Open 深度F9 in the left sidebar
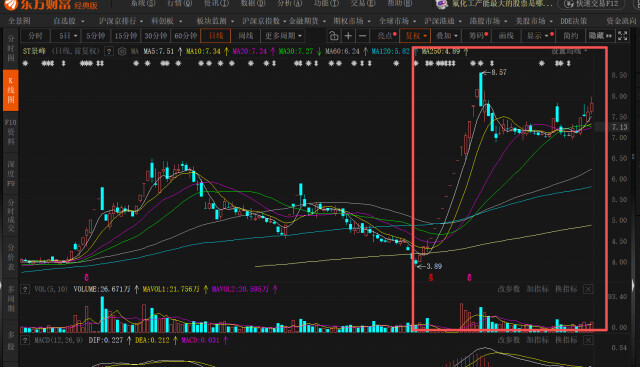The image size is (640, 367). coord(11,174)
